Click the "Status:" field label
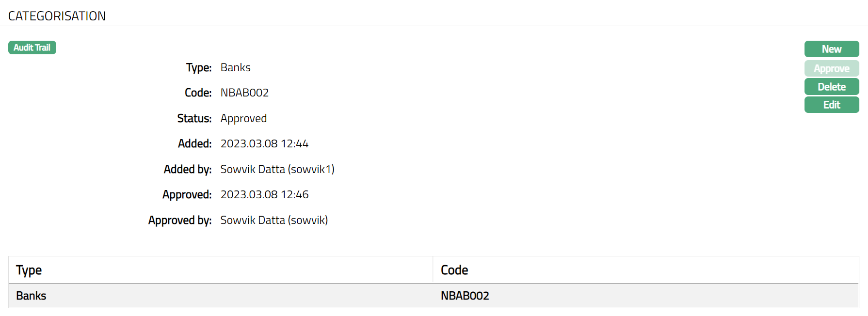 pos(194,118)
